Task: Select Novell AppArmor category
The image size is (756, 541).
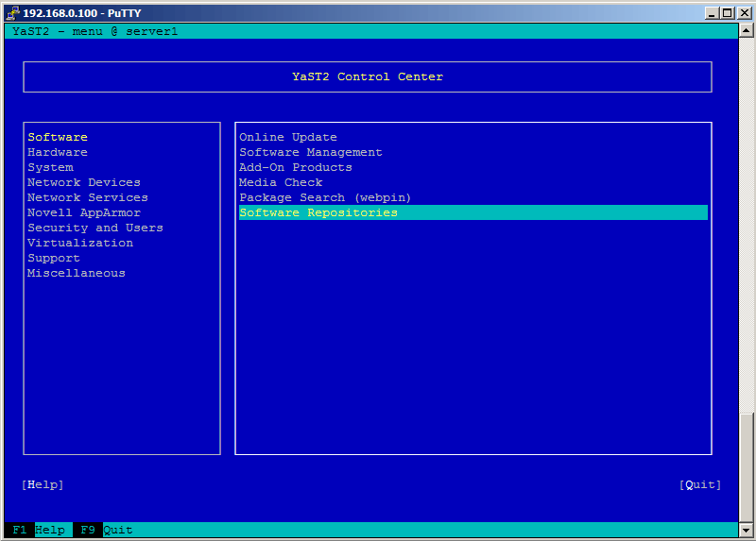Action: pyautogui.click(x=84, y=213)
